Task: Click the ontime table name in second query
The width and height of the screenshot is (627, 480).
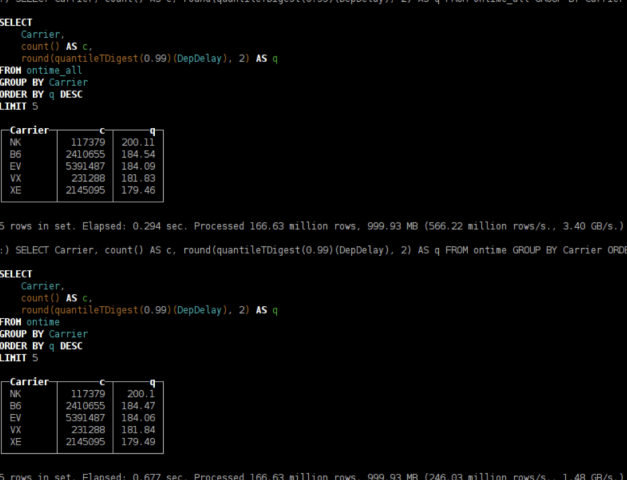Action: 43,322
